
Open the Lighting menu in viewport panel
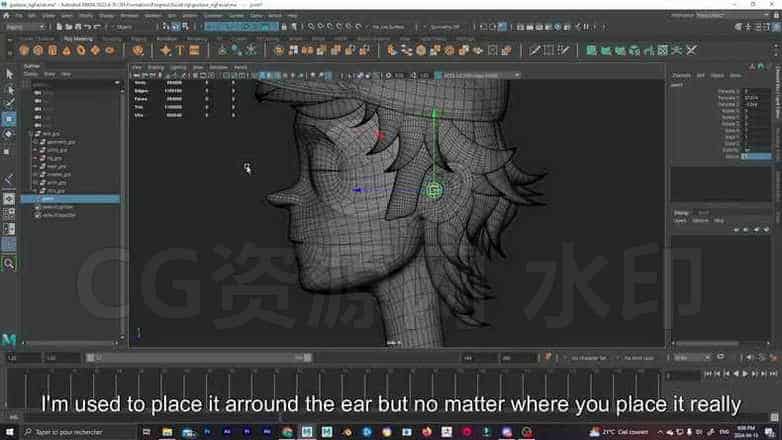coord(178,67)
